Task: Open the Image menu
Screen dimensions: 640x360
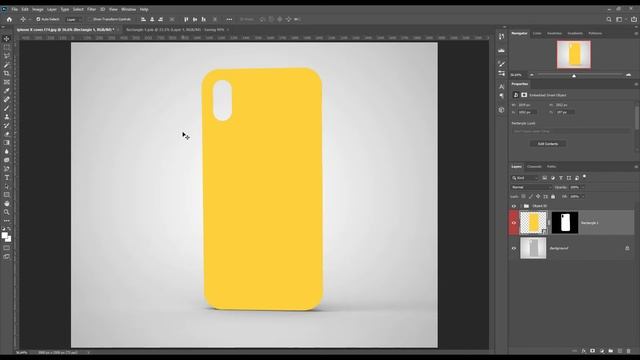Action: pyautogui.click(x=38, y=9)
